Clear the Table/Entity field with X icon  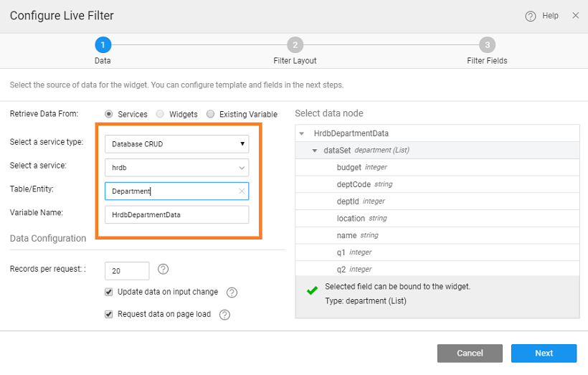[x=242, y=191]
